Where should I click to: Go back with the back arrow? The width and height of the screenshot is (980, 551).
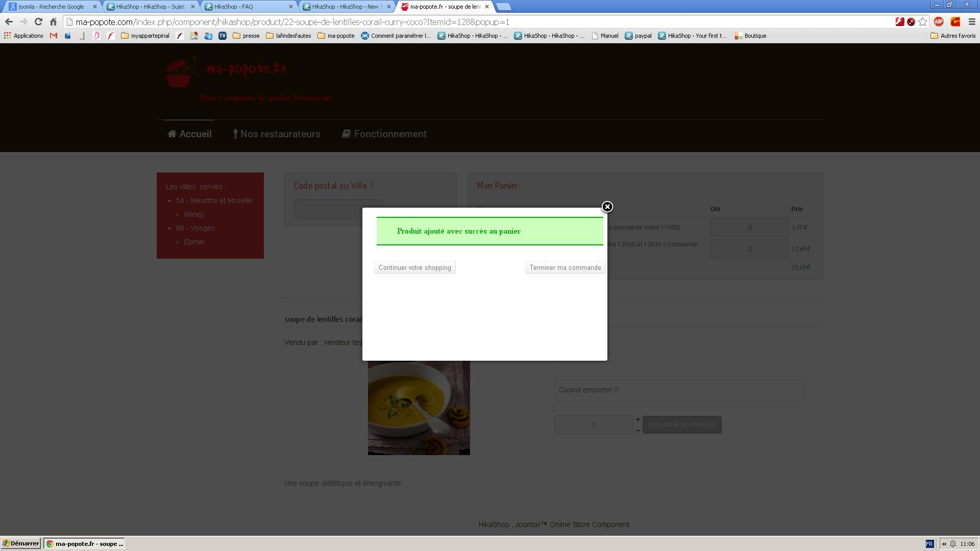point(9,22)
